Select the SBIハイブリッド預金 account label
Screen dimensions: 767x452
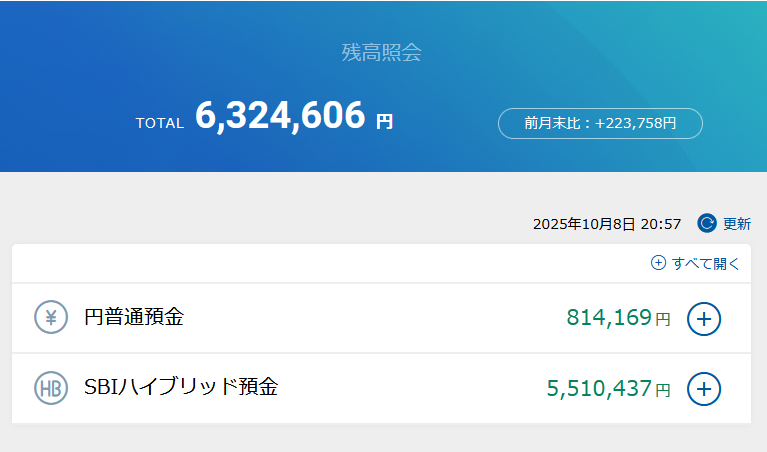pos(180,387)
